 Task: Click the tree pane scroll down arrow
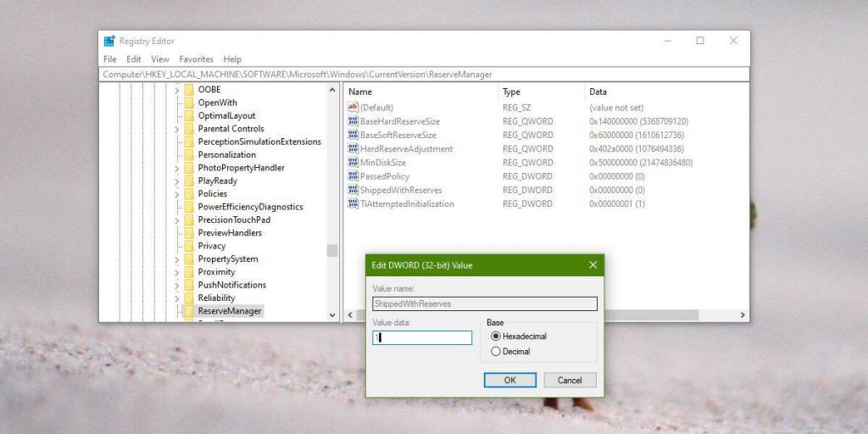point(332,315)
